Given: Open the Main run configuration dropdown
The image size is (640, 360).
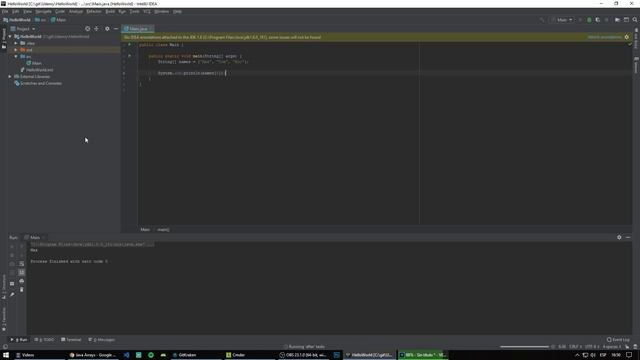Looking at the screenshot, I should pos(562,20).
